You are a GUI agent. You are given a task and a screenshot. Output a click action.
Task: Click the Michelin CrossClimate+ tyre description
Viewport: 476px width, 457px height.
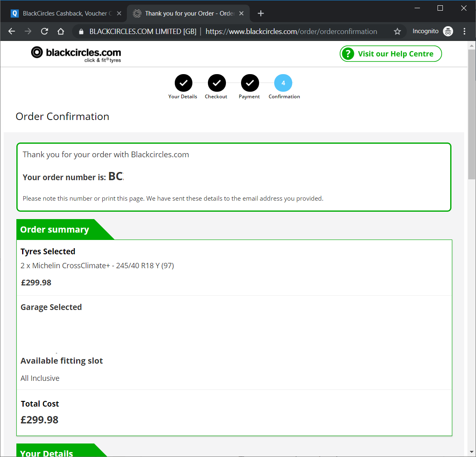click(x=97, y=266)
